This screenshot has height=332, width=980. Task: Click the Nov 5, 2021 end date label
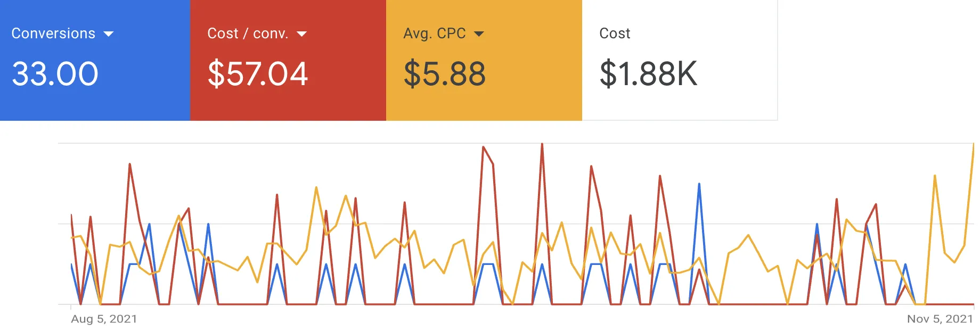click(x=940, y=319)
